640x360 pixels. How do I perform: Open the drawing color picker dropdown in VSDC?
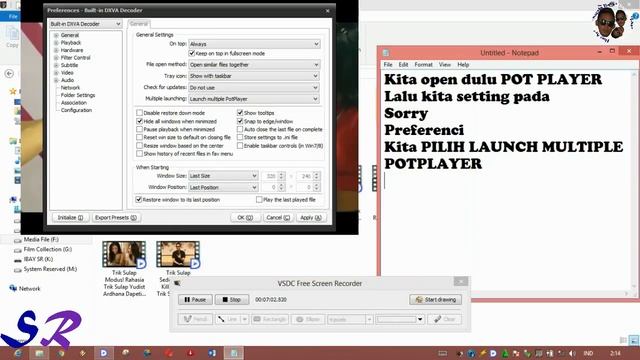(420, 319)
